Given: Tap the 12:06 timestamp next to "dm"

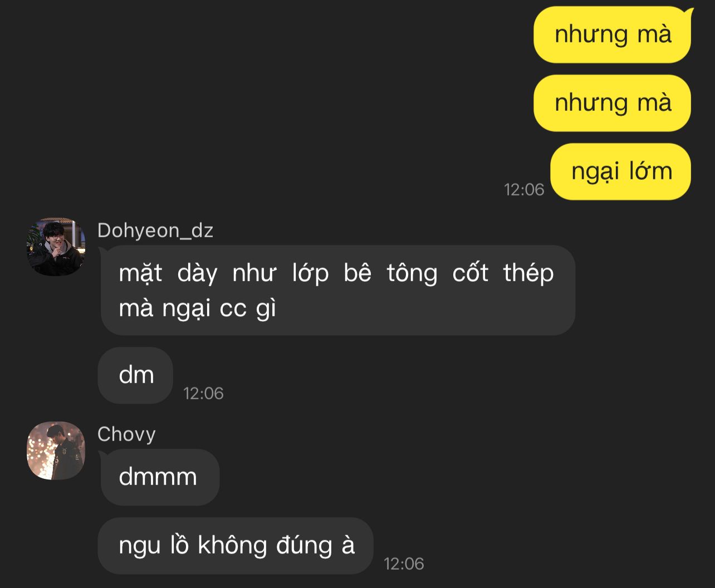Looking at the screenshot, I should coord(203,393).
